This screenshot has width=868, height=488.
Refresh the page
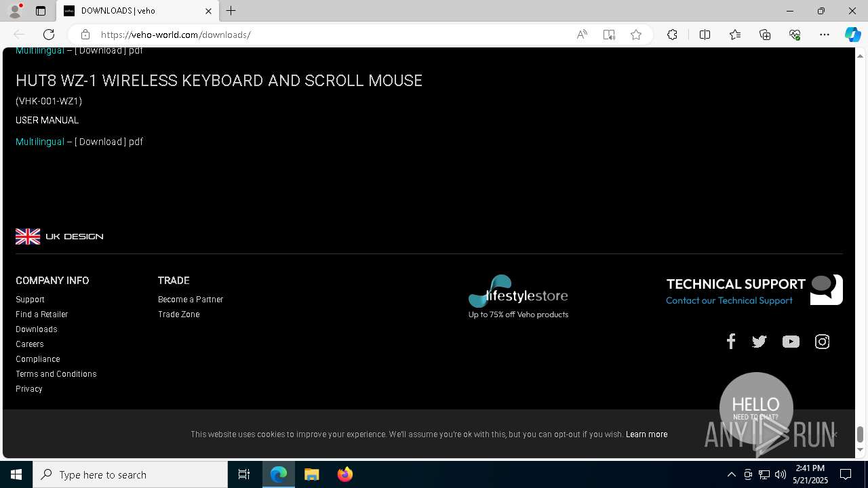click(x=49, y=35)
